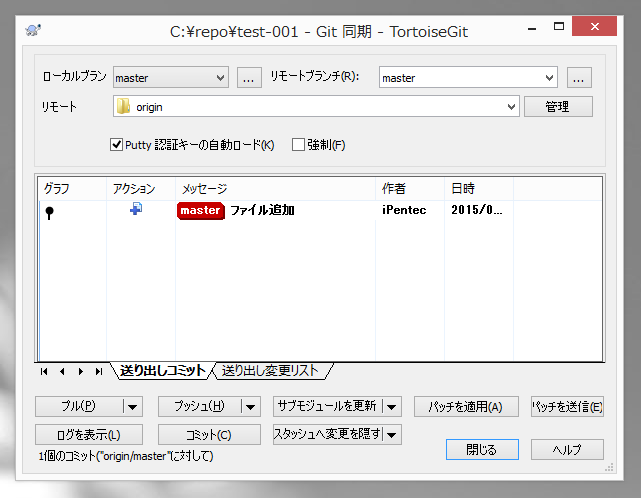Click コミット(C) commit button
This screenshot has width=641, height=498.
click(x=209, y=435)
